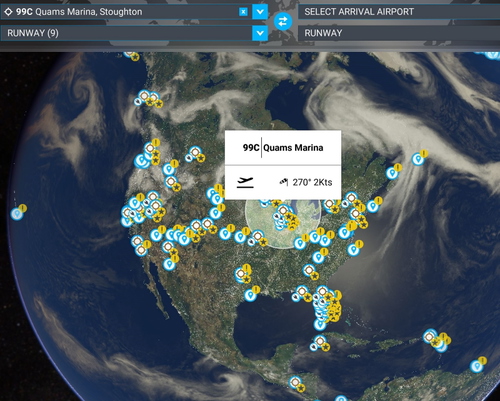Select the pin marker over northern South America
The width and height of the screenshot is (500, 401).
pos(477,366)
